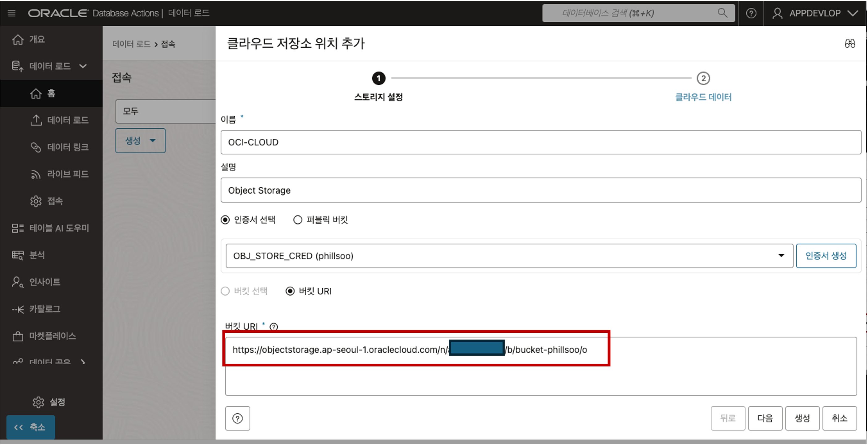
Task: Click the 인증서 생성 button
Action: pos(826,256)
